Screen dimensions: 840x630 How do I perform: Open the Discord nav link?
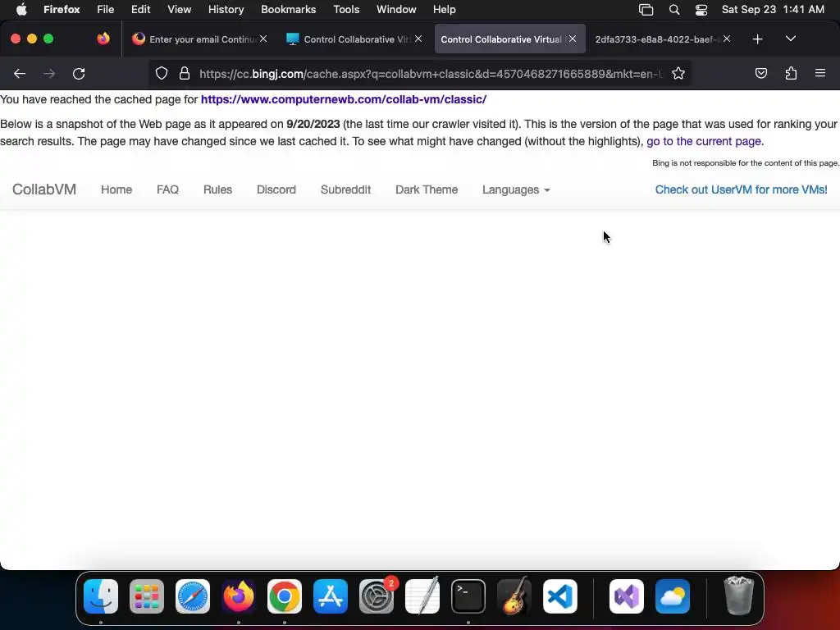tap(276, 189)
